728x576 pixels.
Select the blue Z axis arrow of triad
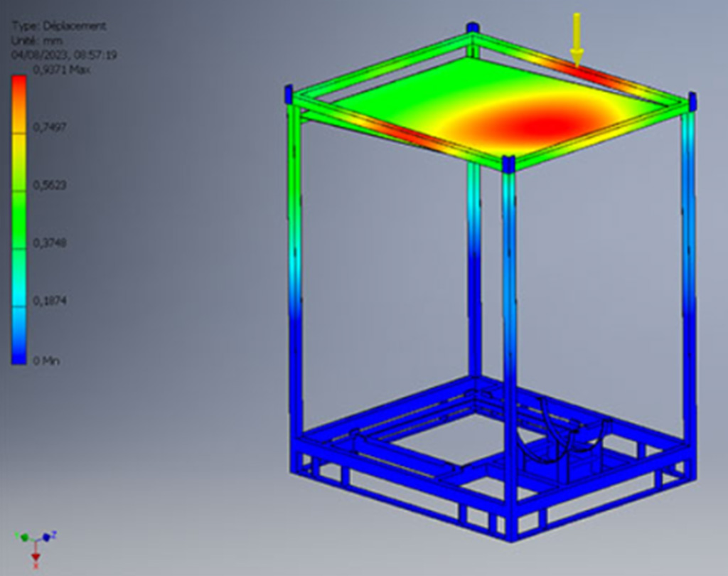click(x=47, y=536)
